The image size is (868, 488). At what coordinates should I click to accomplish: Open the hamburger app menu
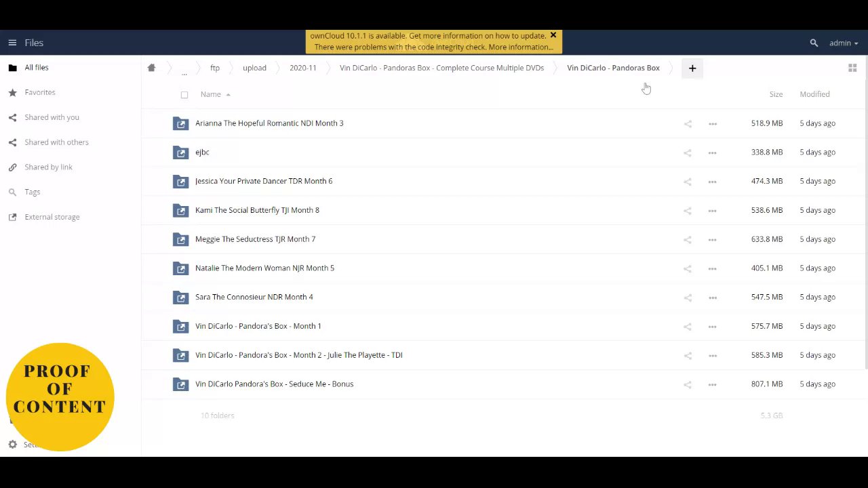coord(12,43)
